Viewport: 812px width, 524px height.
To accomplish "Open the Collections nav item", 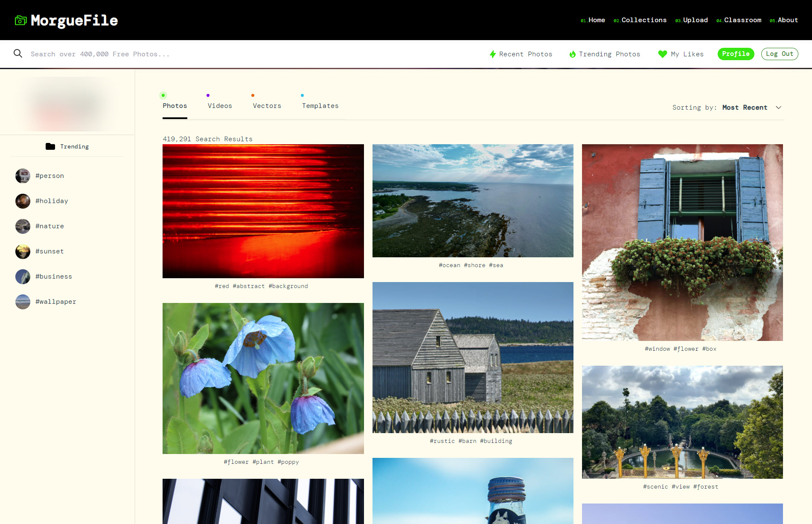I will point(640,20).
